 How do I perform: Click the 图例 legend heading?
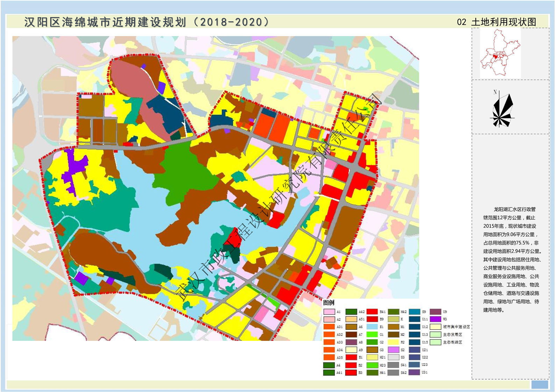click(329, 303)
